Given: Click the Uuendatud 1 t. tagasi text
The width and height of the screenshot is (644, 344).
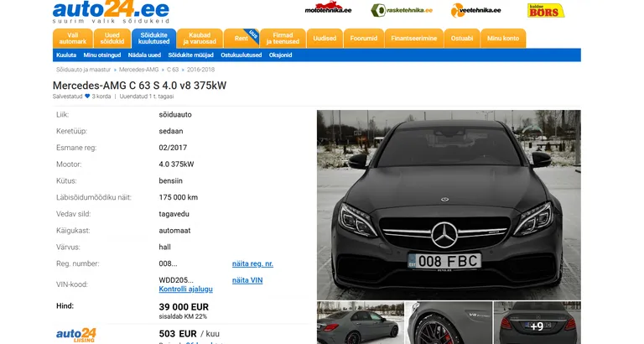Looking at the screenshot, I should pos(147,96).
